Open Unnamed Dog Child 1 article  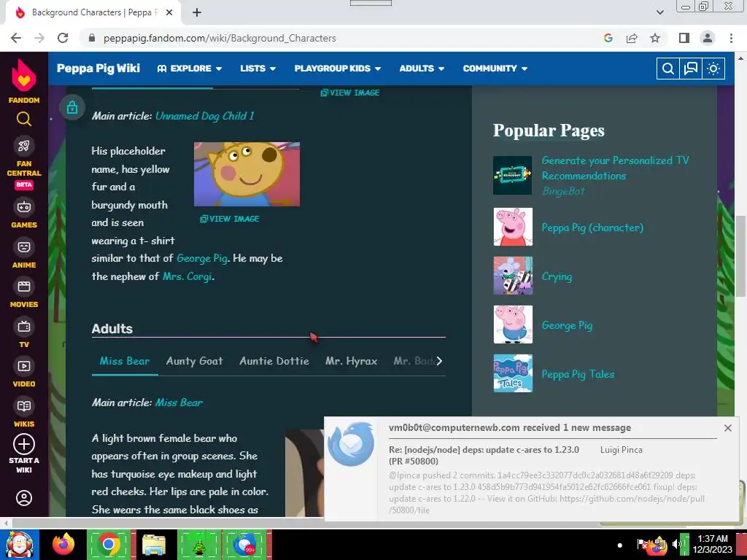(x=205, y=116)
